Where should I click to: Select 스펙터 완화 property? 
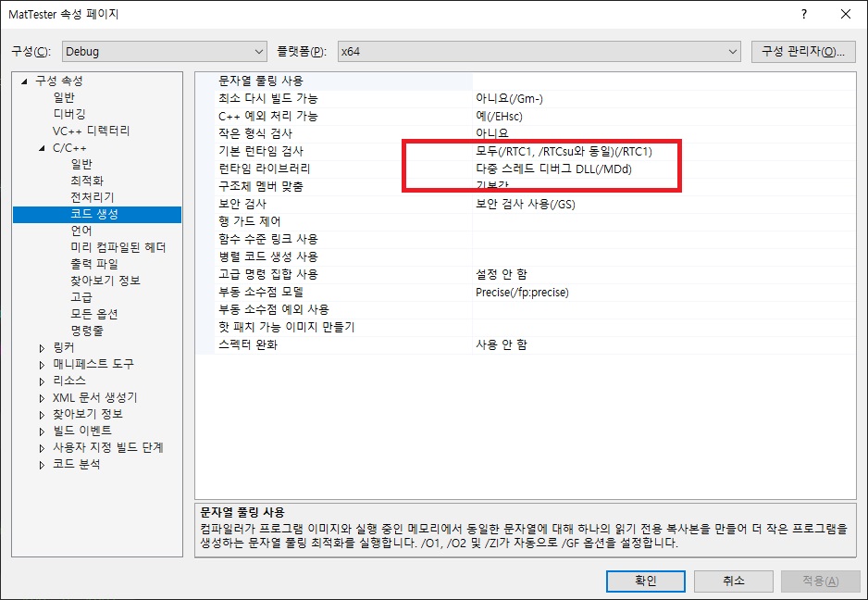click(247, 344)
